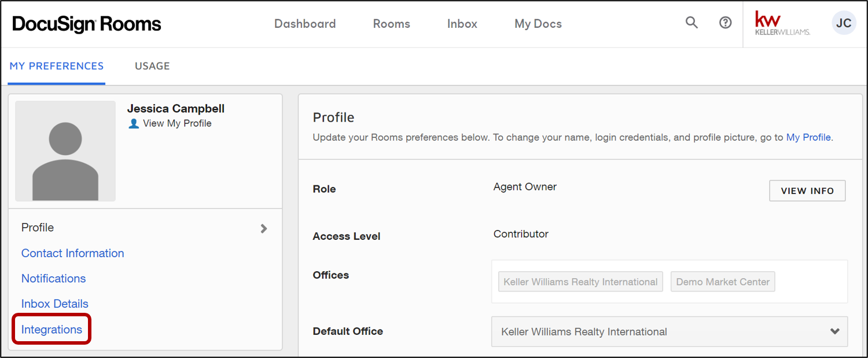
Task: Click the View My Profile link
Action: (177, 123)
